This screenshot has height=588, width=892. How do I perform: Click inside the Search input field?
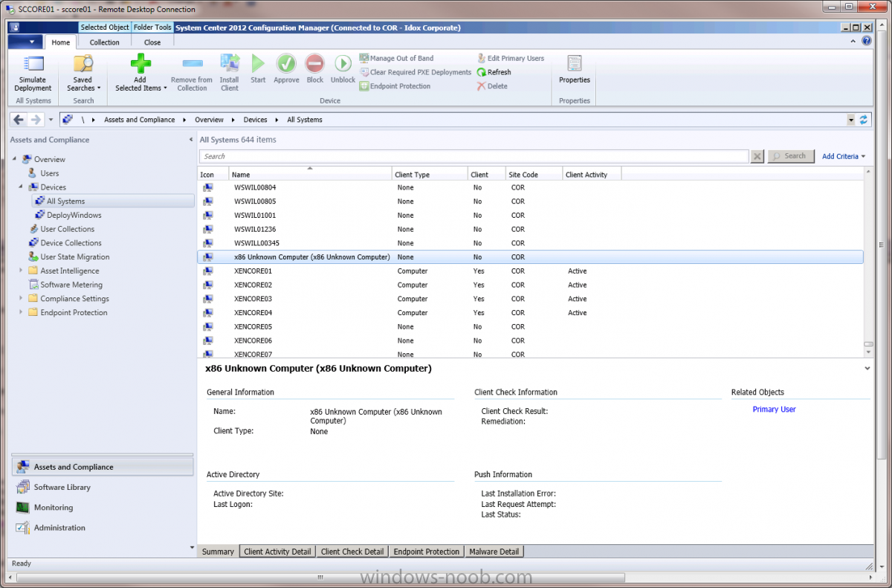coord(474,156)
